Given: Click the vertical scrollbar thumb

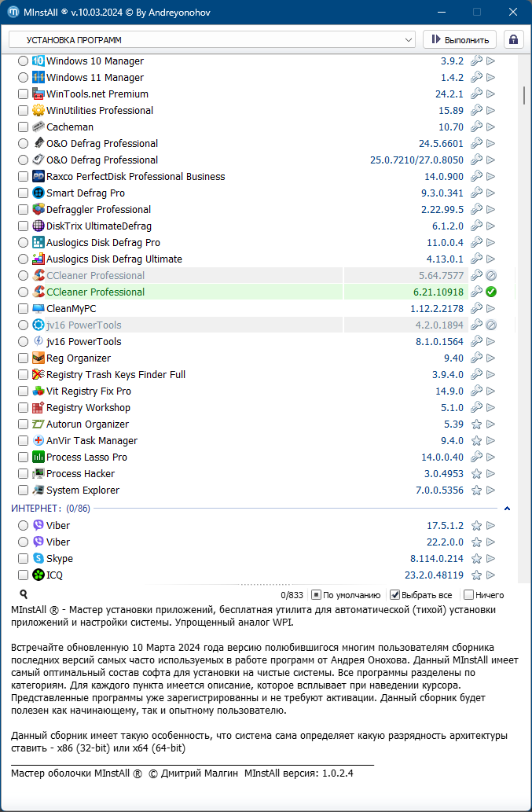Looking at the screenshot, I should (523, 95).
